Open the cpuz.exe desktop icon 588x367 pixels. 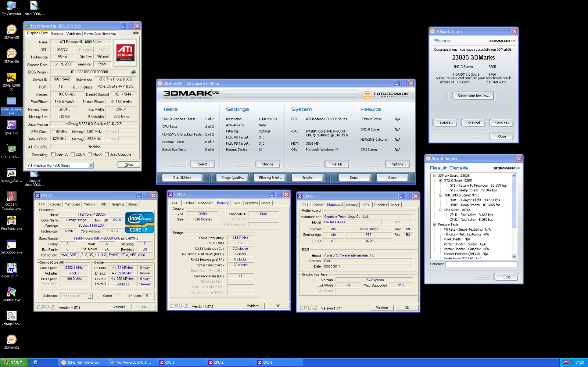coord(11,127)
